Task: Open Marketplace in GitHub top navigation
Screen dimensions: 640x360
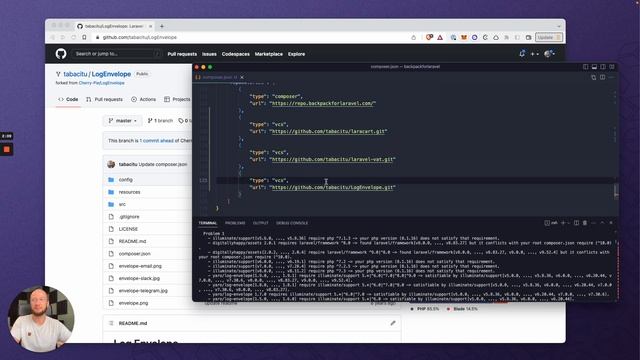Action: pyautogui.click(x=269, y=54)
